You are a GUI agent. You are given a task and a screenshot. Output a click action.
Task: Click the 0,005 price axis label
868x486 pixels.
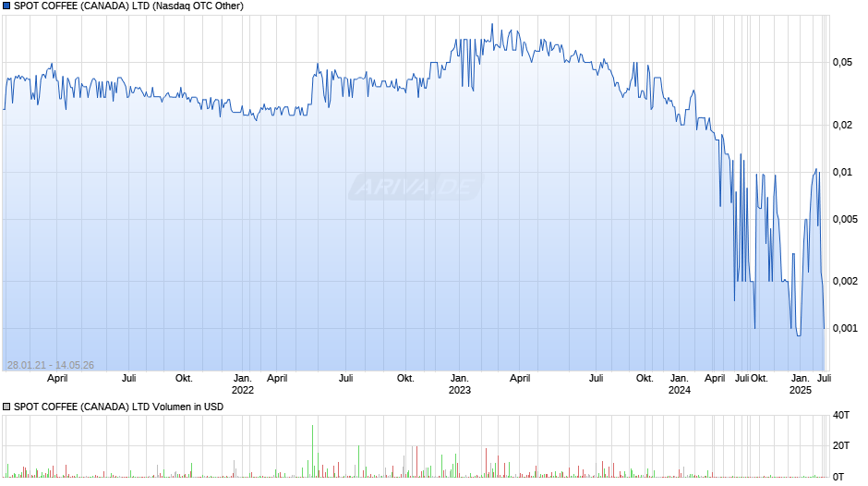coord(845,219)
